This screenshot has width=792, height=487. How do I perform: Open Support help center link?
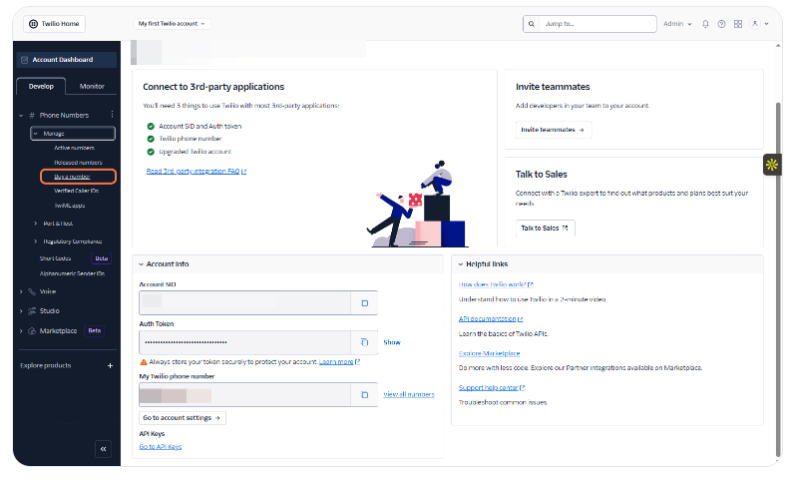[x=491, y=387]
